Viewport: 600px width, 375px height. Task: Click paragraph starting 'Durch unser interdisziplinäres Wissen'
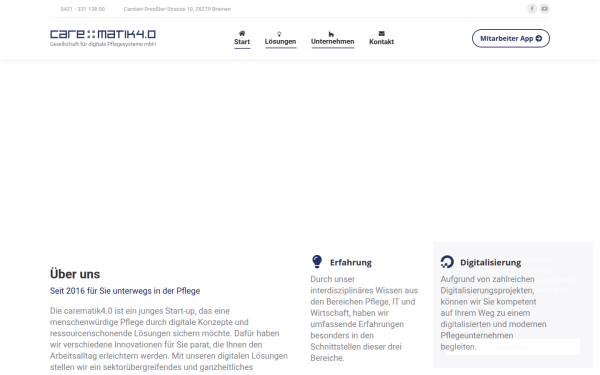click(364, 318)
